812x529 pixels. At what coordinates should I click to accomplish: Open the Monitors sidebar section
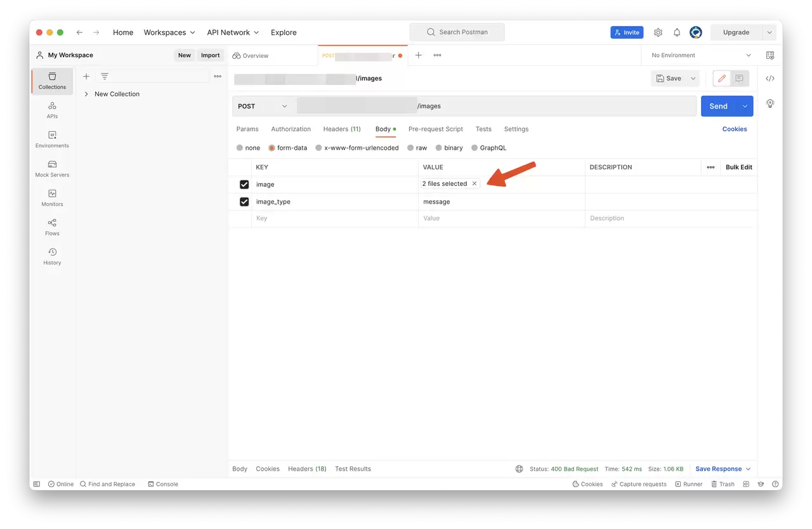pos(52,198)
